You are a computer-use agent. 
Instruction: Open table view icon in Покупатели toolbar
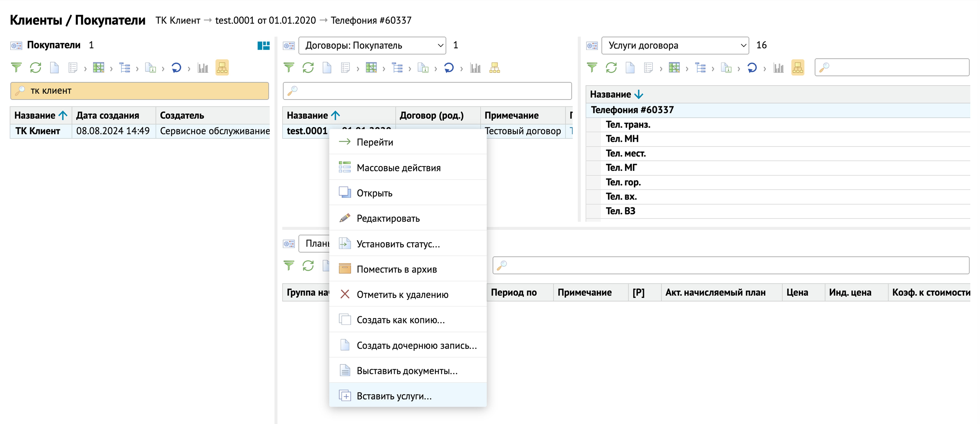tap(99, 68)
